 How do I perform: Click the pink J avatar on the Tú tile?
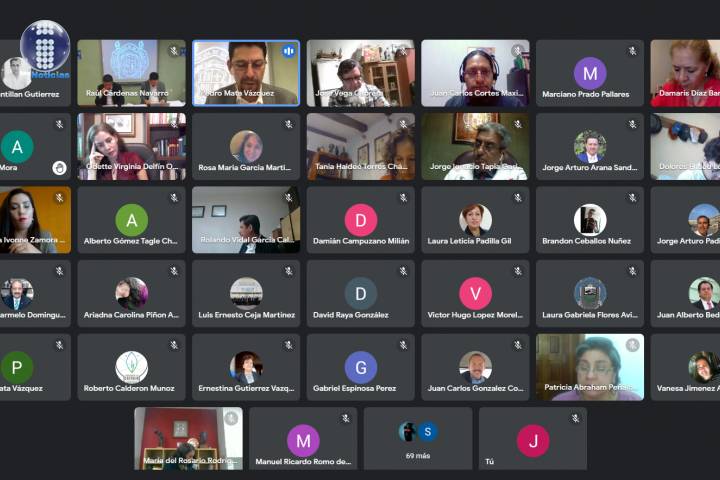click(x=532, y=440)
